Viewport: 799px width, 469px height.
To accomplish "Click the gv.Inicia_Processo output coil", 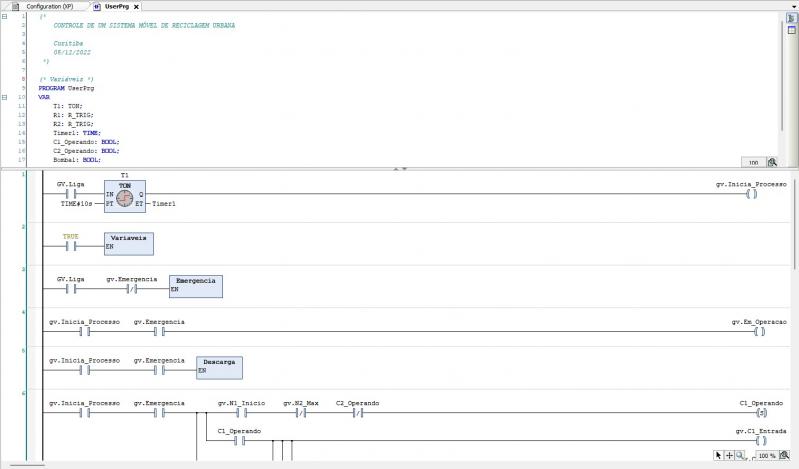I will 752,194.
